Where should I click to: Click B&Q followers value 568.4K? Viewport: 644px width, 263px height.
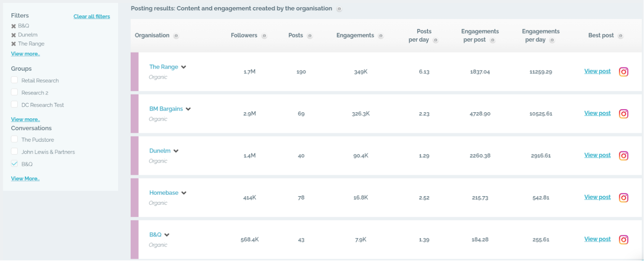coord(250,240)
